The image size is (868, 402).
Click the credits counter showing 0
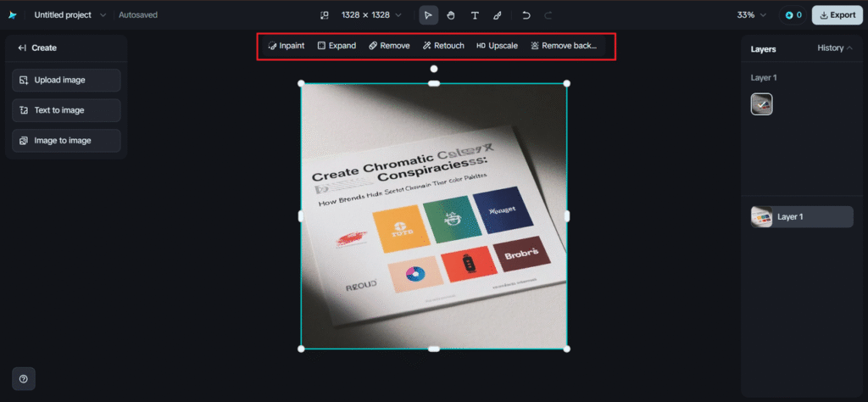click(x=793, y=15)
